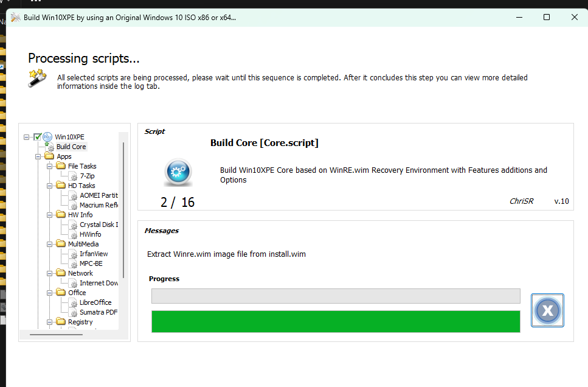Select the HWinfo script item

coord(91,234)
